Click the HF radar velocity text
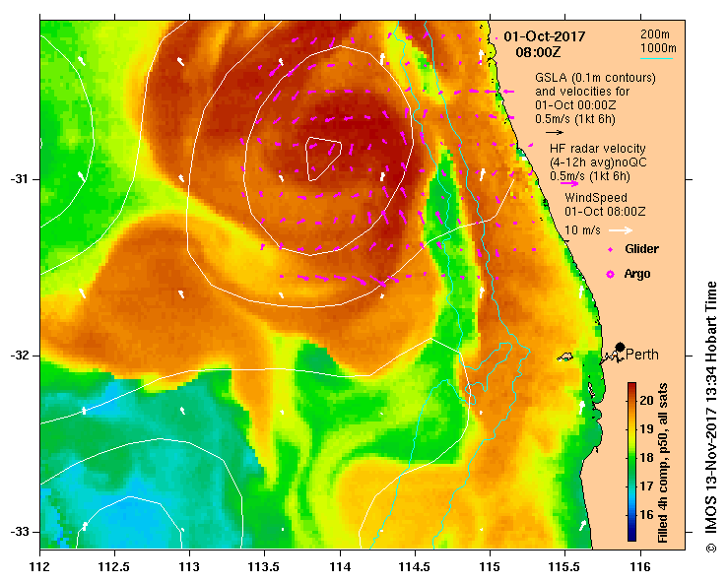 click(598, 149)
